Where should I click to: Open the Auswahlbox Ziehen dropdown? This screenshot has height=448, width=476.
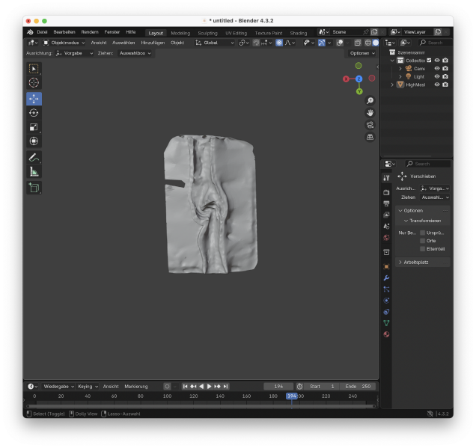135,53
